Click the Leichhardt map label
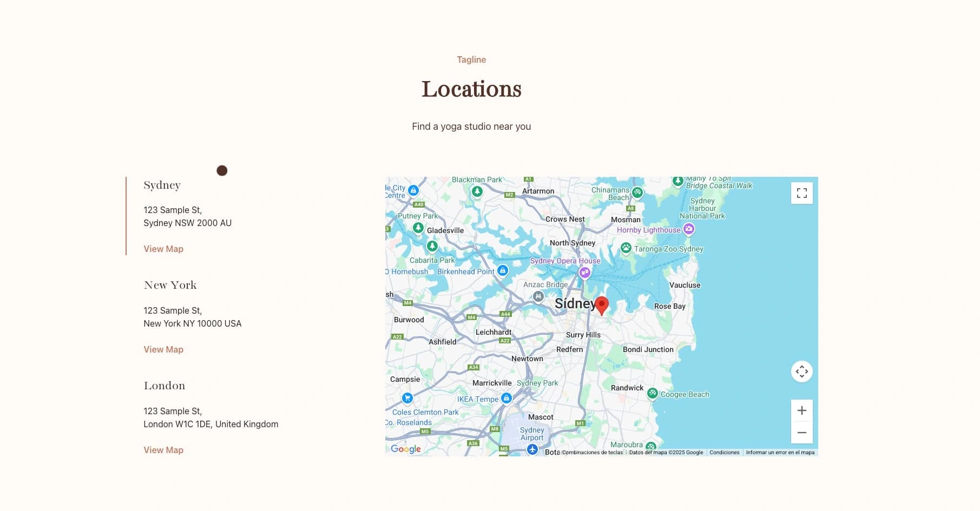980x511 pixels. (x=494, y=332)
